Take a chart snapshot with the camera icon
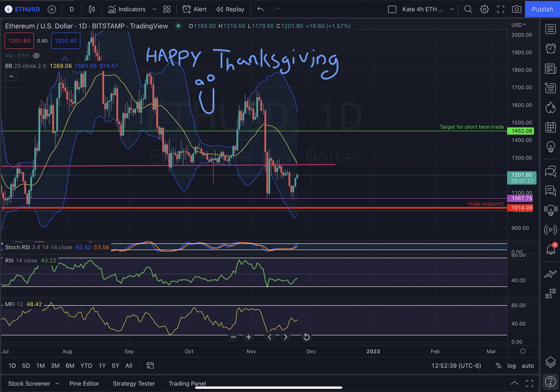This screenshot has width=560, height=392. (516, 9)
